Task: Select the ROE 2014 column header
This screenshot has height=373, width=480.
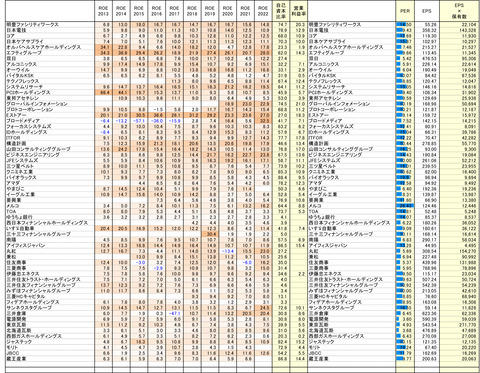Action: (x=121, y=11)
